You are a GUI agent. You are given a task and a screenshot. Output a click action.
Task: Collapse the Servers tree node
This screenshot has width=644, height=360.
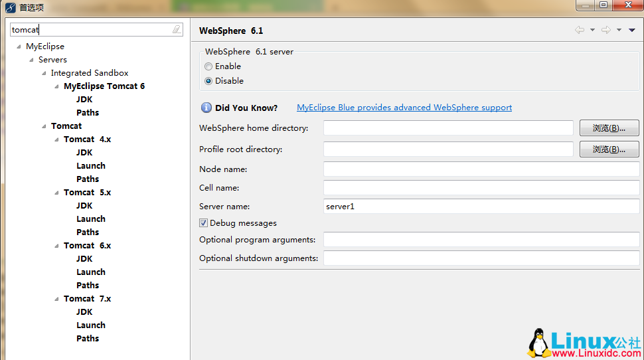pyautogui.click(x=31, y=60)
